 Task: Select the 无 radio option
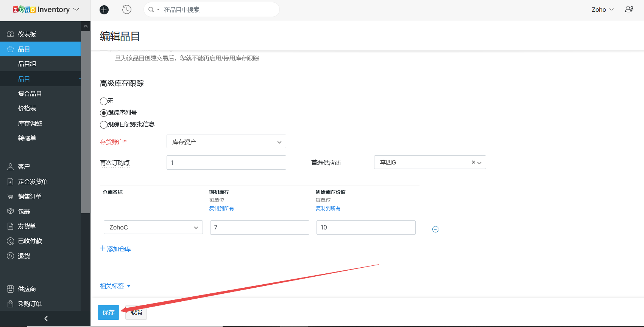[x=104, y=101]
